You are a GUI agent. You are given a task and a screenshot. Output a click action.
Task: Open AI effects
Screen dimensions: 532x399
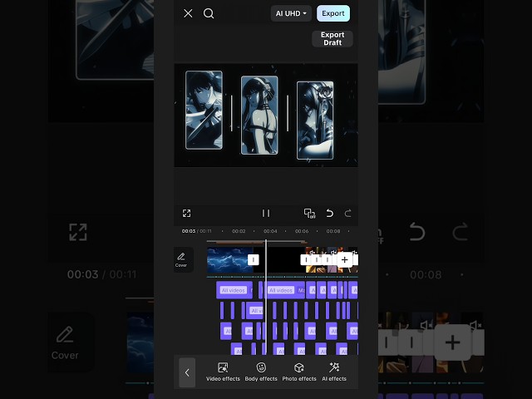(x=334, y=372)
